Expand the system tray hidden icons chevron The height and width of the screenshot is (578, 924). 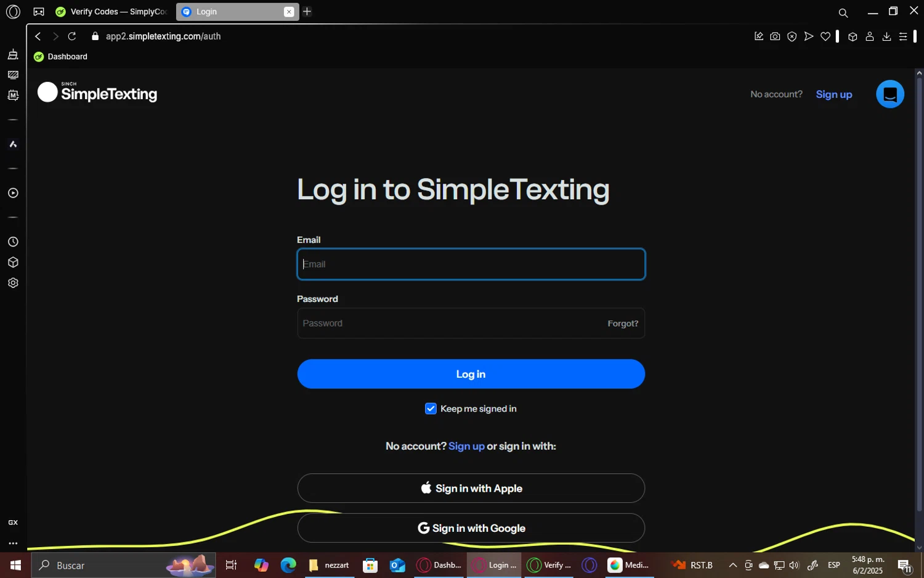tap(733, 565)
